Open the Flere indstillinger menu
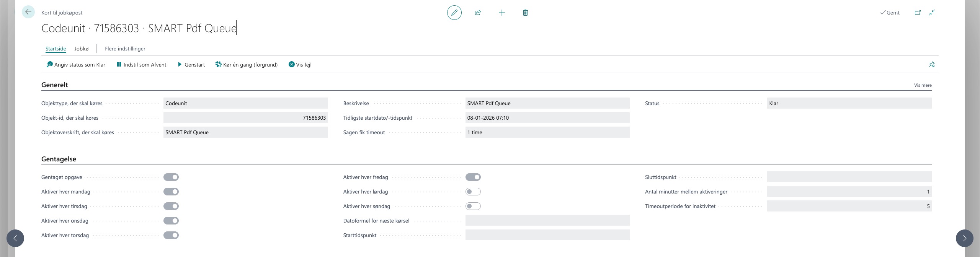Viewport: 980px width, 257px height. pos(125,49)
